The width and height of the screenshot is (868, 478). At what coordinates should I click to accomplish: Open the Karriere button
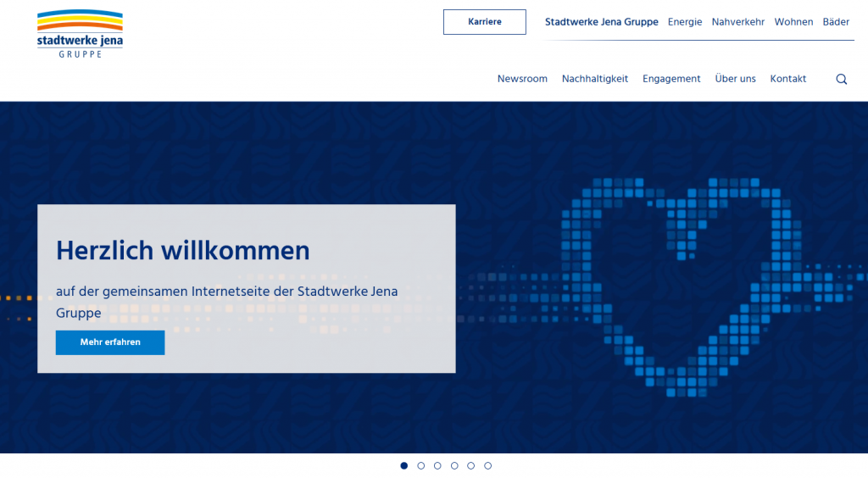click(x=484, y=22)
